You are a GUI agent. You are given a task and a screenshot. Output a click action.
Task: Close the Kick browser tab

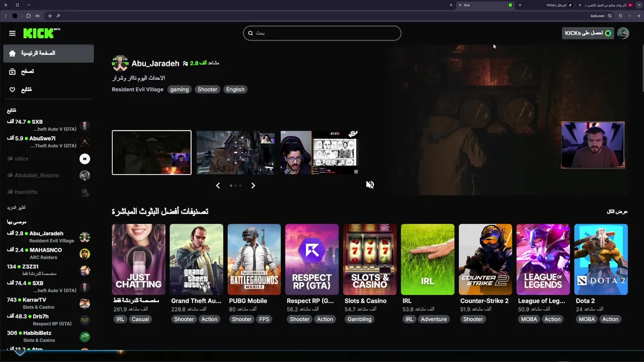pyautogui.click(x=460, y=5)
